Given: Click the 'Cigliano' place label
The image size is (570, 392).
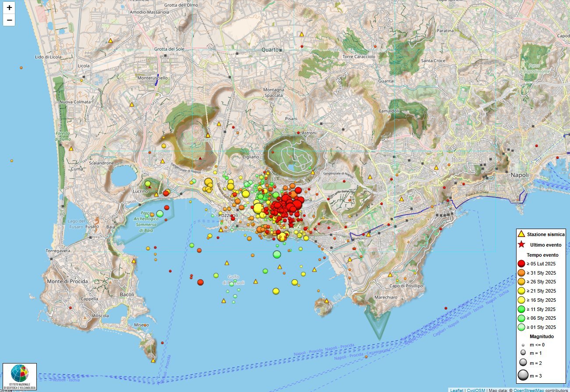Looking at the screenshot, I should click(x=250, y=157).
